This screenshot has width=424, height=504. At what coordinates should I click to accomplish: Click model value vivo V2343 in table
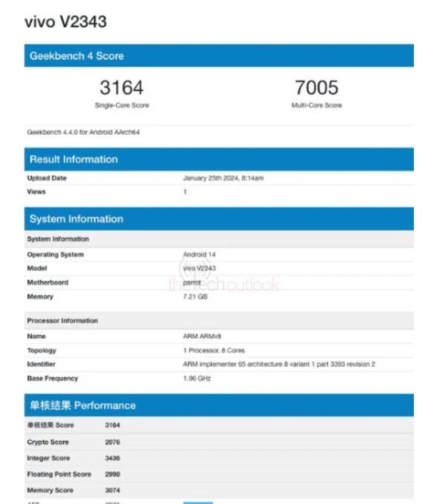pyautogui.click(x=199, y=268)
